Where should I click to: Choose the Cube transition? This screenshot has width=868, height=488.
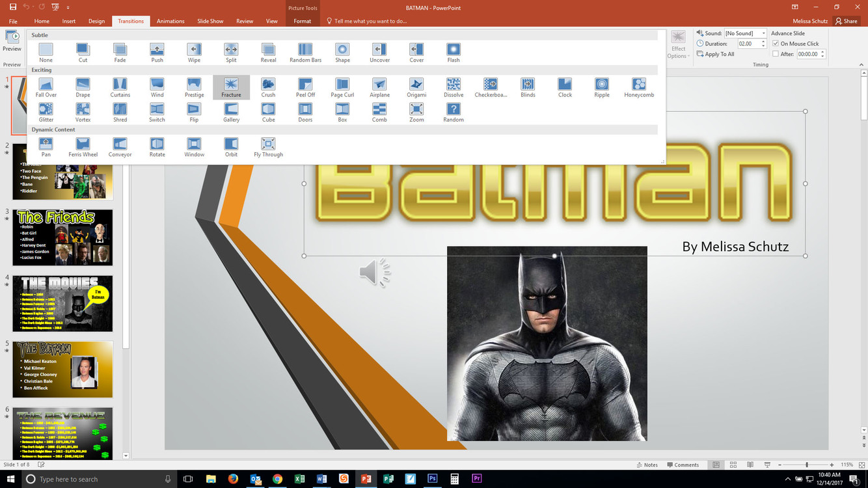click(268, 112)
